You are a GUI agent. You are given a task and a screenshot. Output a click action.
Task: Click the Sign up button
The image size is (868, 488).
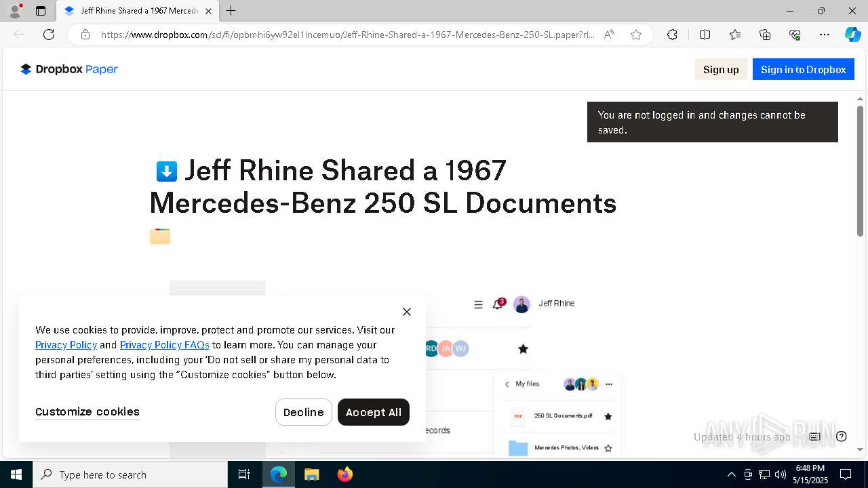[x=721, y=69]
